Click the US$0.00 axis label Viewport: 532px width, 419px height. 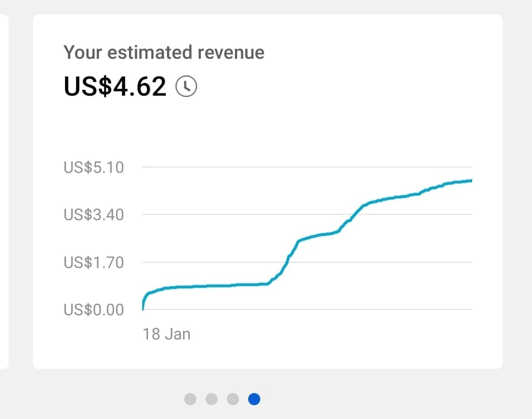[x=94, y=309]
